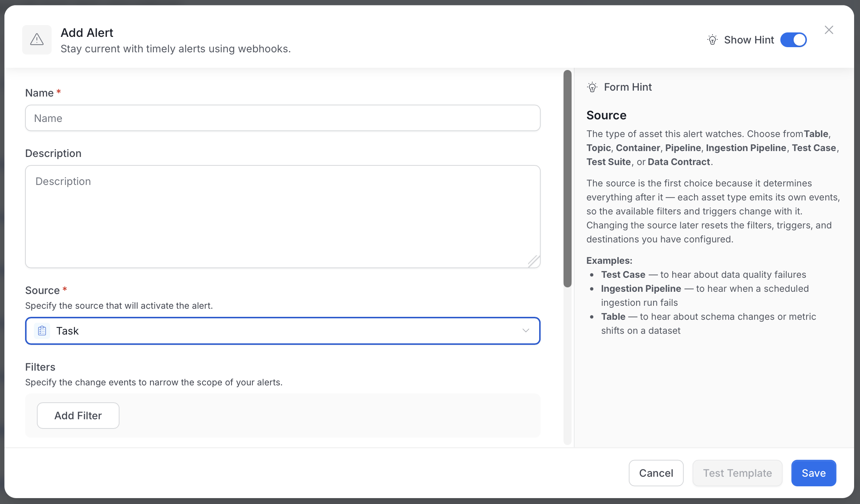Click the Source field label
Image resolution: width=860 pixels, height=504 pixels.
click(42, 290)
